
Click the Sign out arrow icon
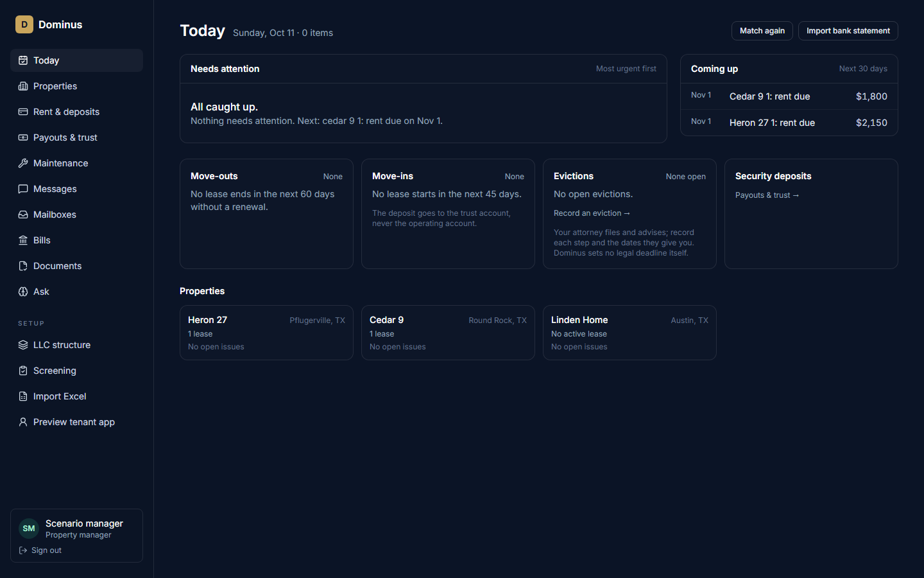click(x=23, y=550)
